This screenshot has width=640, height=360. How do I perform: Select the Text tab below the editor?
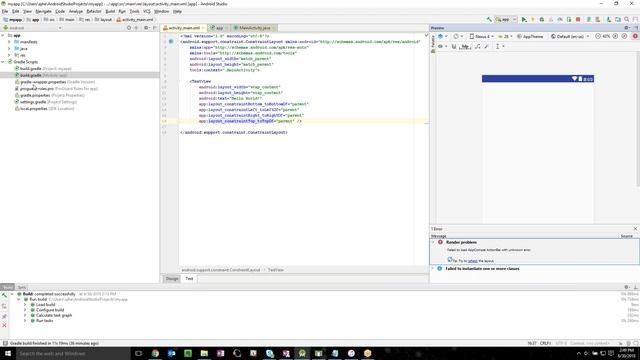coord(189,278)
